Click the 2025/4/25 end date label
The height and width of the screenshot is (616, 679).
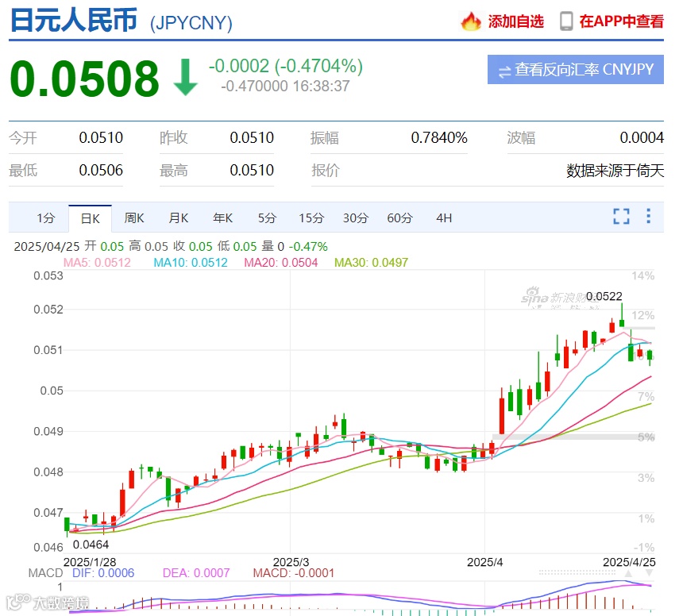click(629, 562)
